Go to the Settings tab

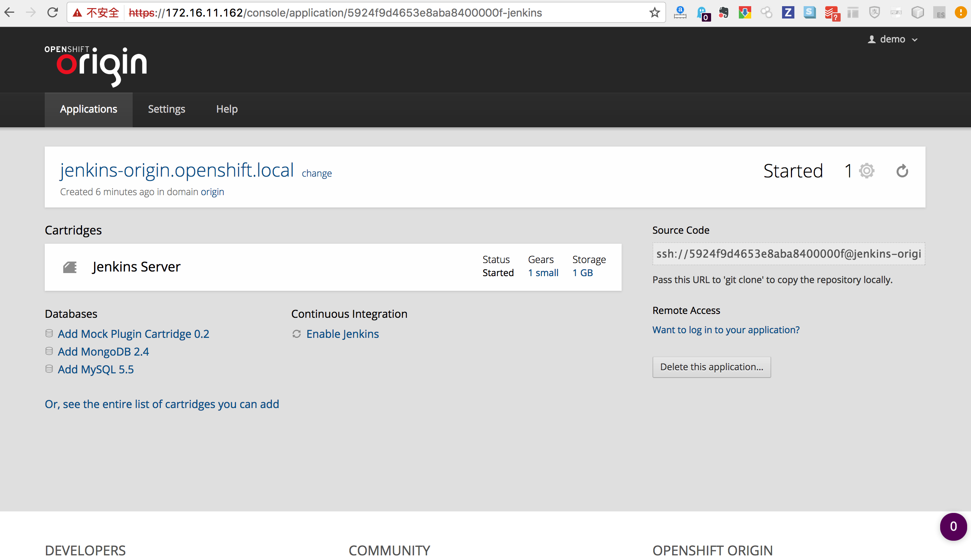[x=167, y=109]
